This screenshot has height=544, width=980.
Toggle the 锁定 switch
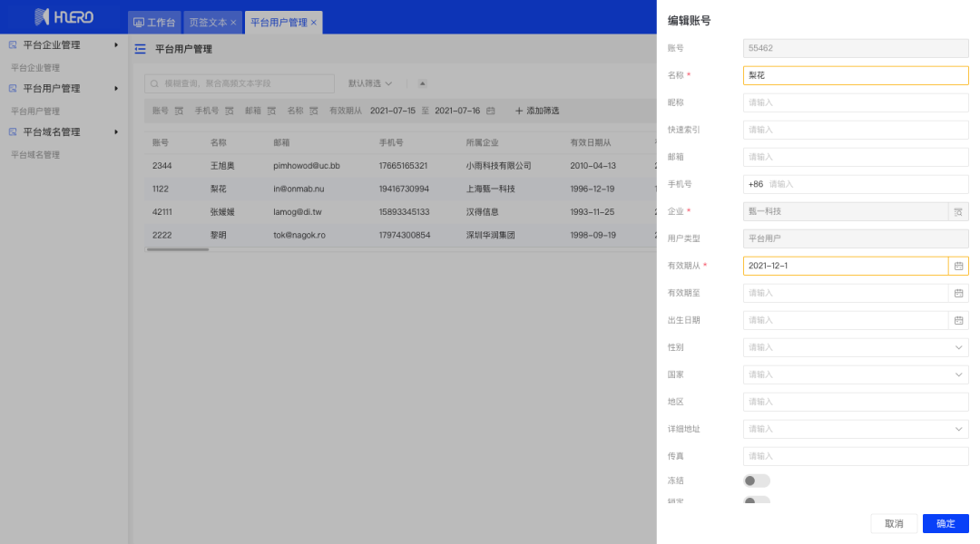click(756, 500)
